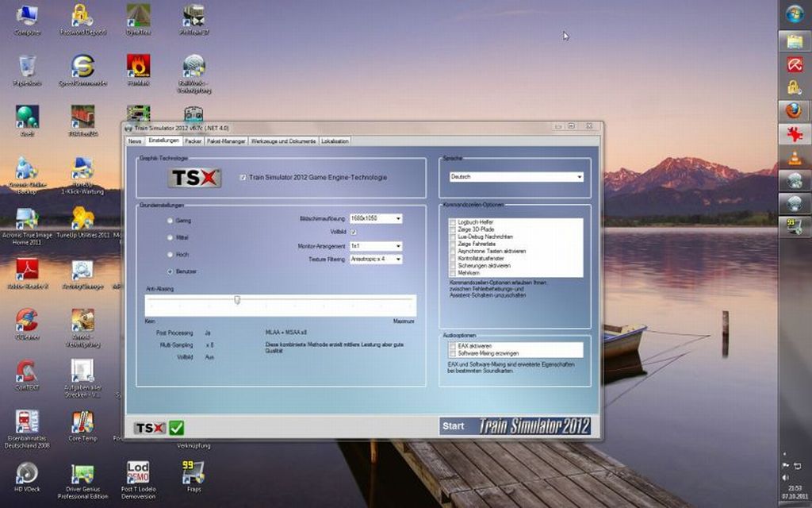Open HD VDeck desktop icon

[x=27, y=477]
